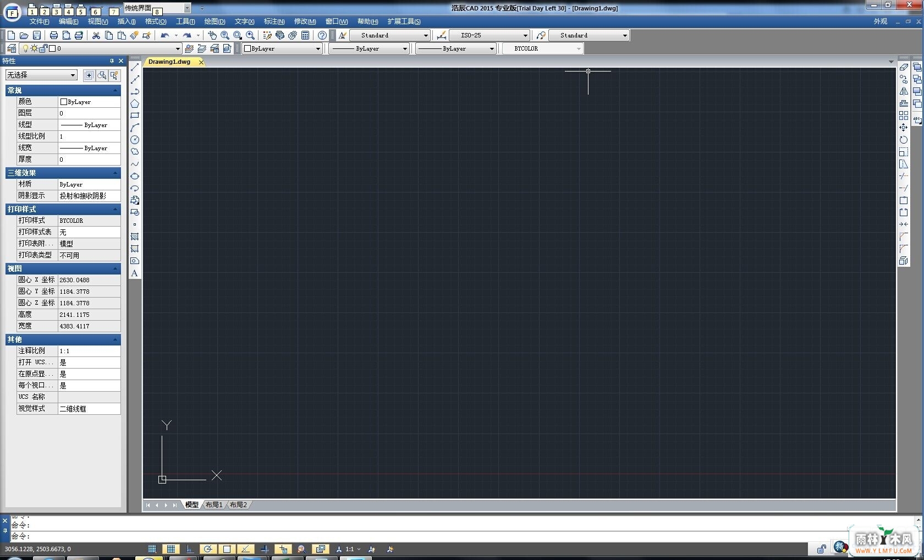The image size is (924, 560).
Task: Activate the Pan hand tool
Action: coord(212,35)
